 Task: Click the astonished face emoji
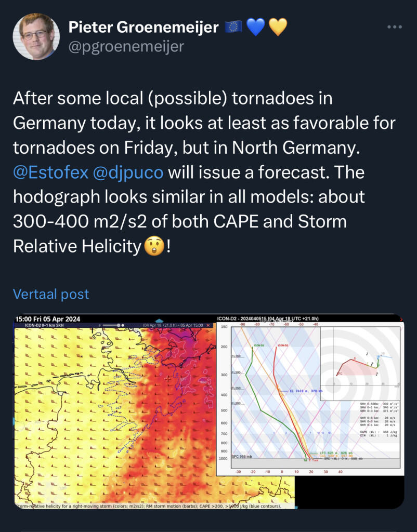[154, 246]
